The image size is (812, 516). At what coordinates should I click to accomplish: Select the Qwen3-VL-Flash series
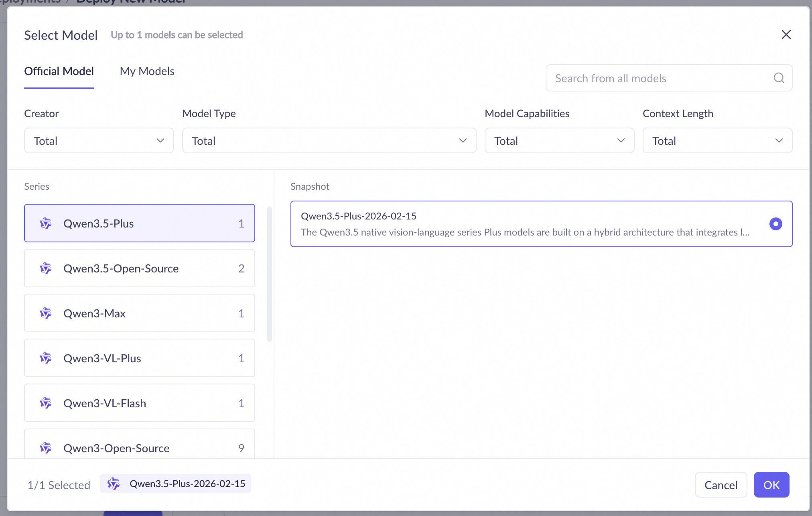[140, 403]
